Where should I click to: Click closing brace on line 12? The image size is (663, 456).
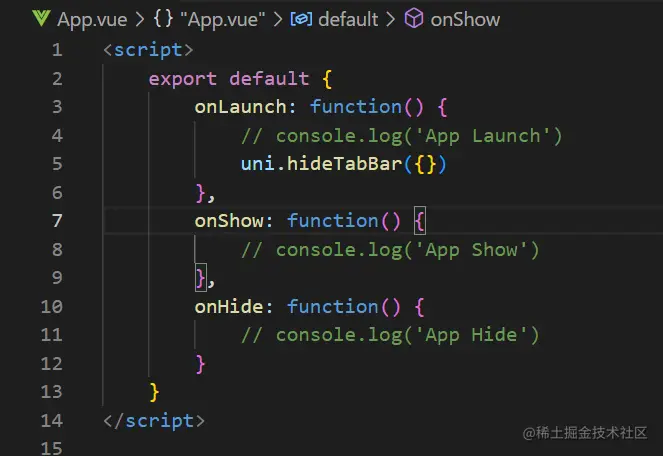click(x=200, y=364)
